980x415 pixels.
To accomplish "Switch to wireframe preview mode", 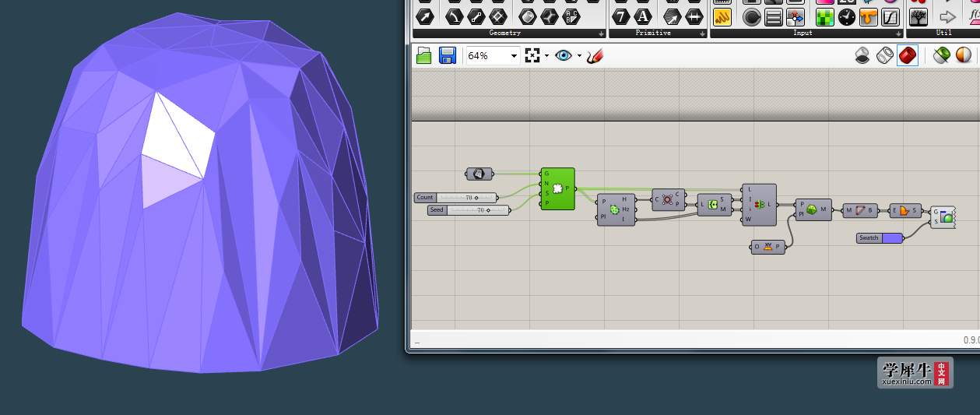I will 885,55.
